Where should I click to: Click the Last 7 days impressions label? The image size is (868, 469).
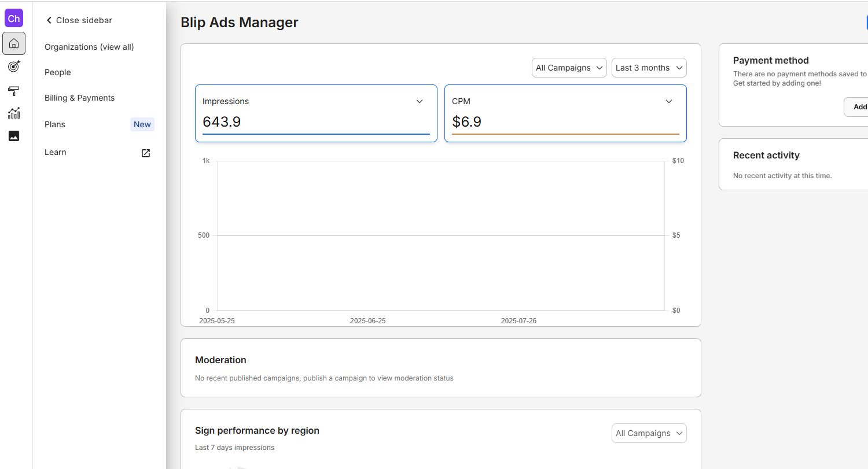point(234,448)
